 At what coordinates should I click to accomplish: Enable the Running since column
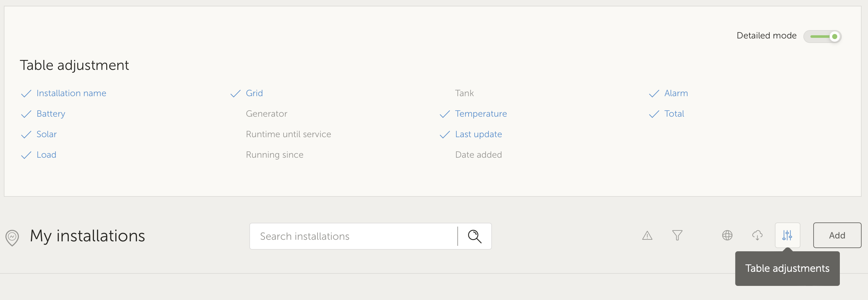pos(275,154)
